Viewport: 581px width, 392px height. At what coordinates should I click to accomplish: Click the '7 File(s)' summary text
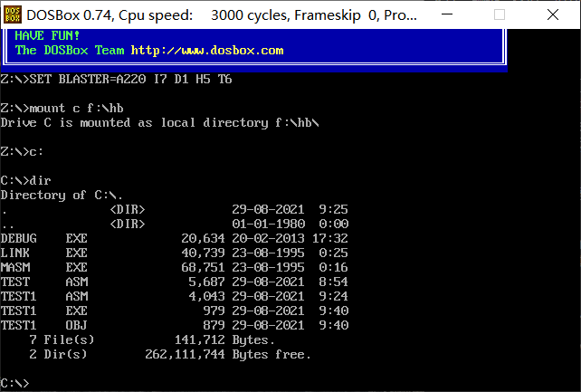(x=62, y=339)
